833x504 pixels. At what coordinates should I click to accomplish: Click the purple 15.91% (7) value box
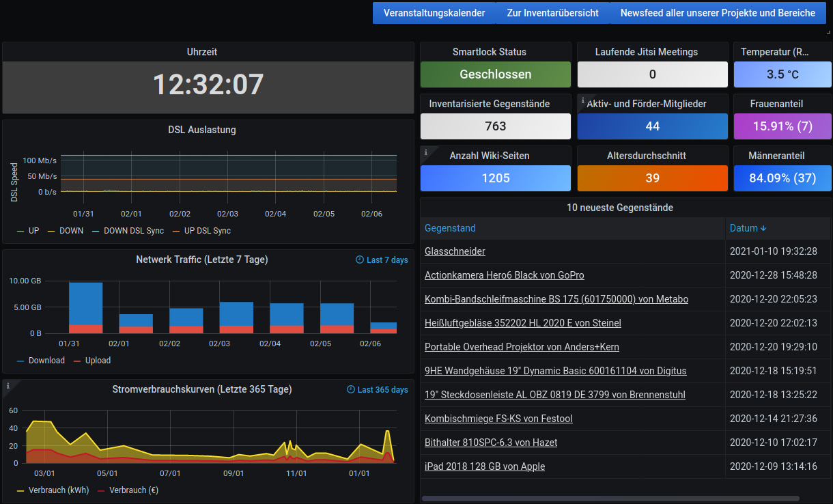coord(782,126)
